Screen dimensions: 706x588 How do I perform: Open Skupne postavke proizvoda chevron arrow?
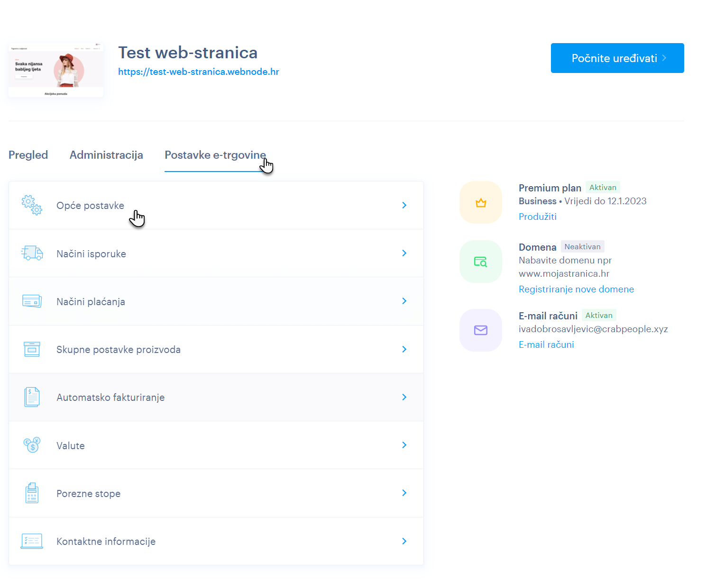point(404,349)
